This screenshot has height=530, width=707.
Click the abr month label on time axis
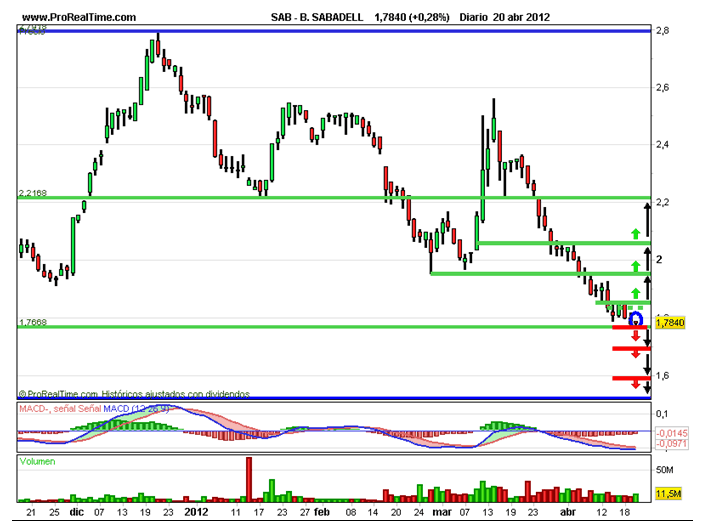pyautogui.click(x=568, y=512)
